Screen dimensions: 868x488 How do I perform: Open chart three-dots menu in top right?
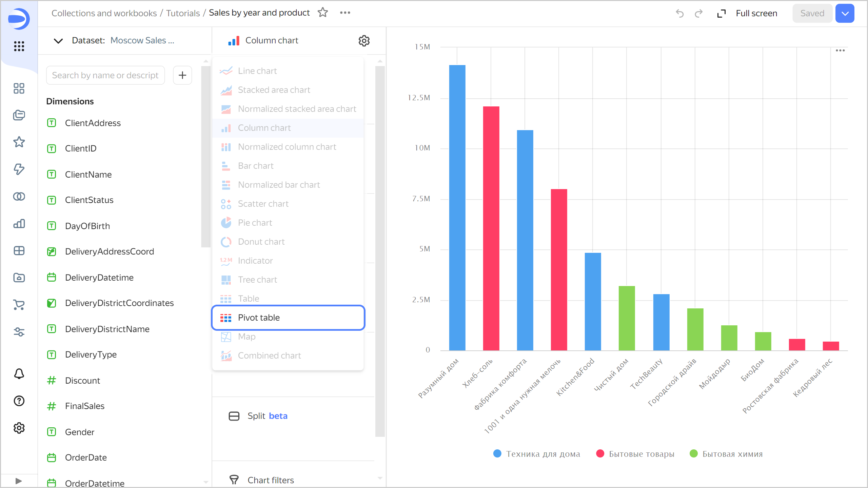(840, 50)
